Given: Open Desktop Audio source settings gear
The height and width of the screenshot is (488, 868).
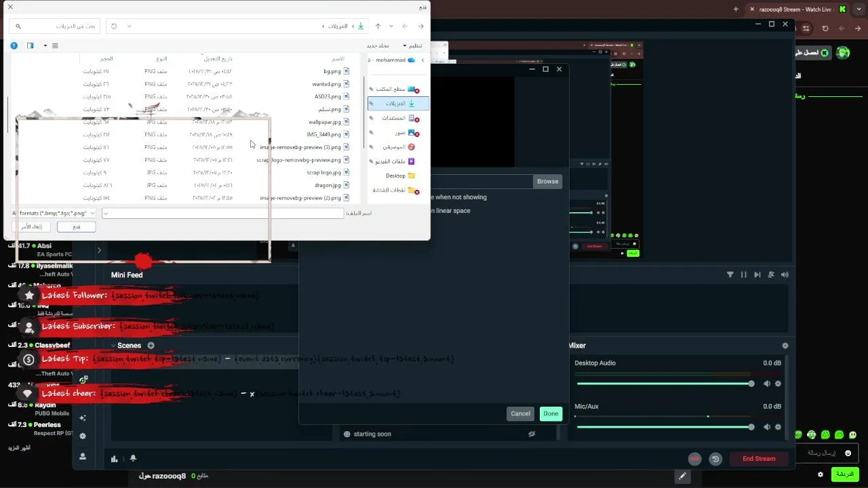Looking at the screenshot, I should tap(778, 384).
